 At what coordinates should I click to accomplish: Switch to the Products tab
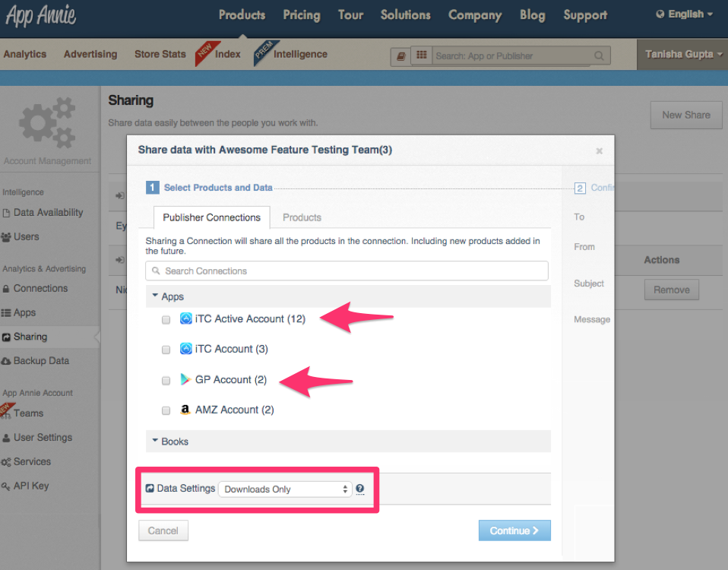coord(302,217)
